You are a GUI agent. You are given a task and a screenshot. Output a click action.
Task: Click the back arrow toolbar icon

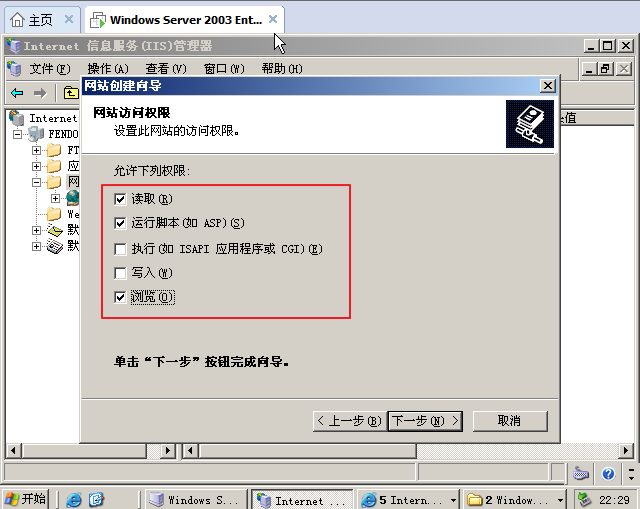[x=17, y=93]
